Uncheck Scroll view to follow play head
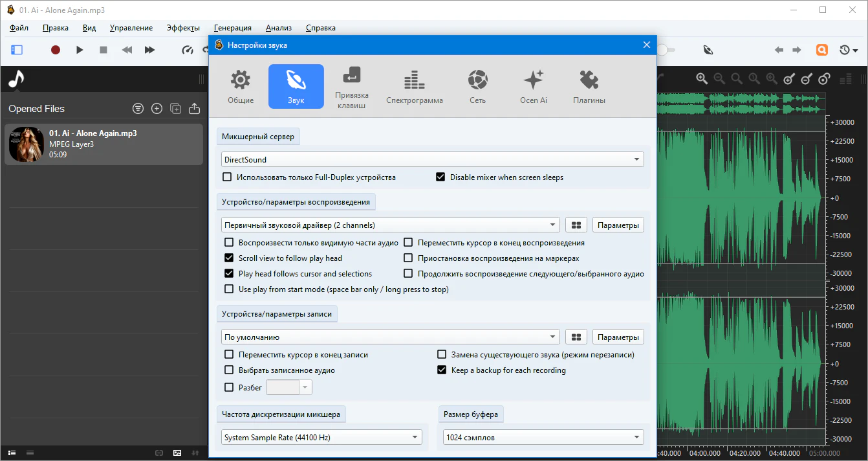 (229, 258)
